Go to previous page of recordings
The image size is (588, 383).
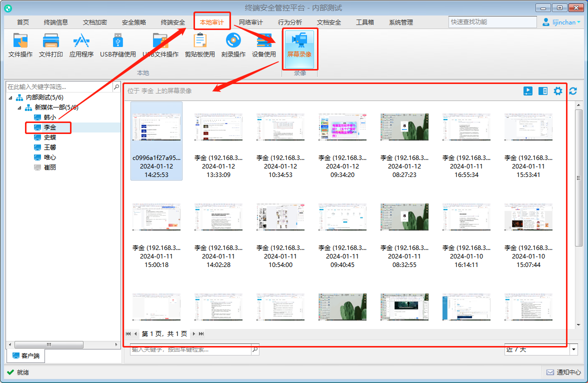click(x=135, y=333)
